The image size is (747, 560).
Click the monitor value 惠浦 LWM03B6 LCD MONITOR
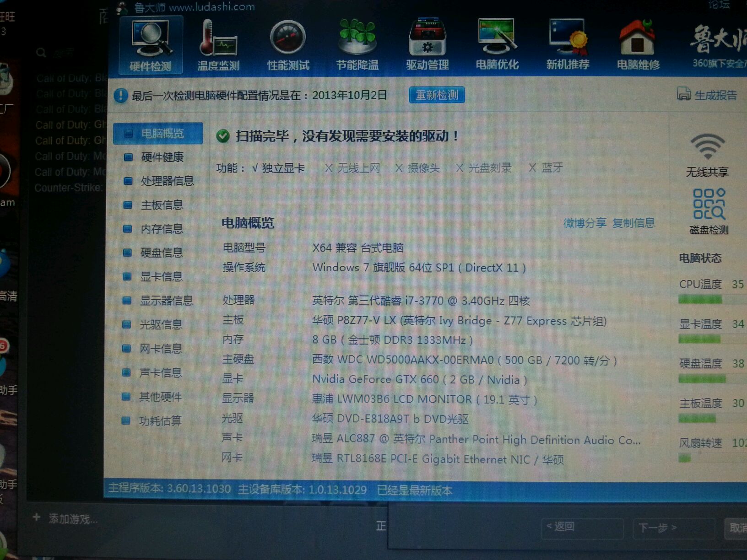pyautogui.click(x=425, y=399)
